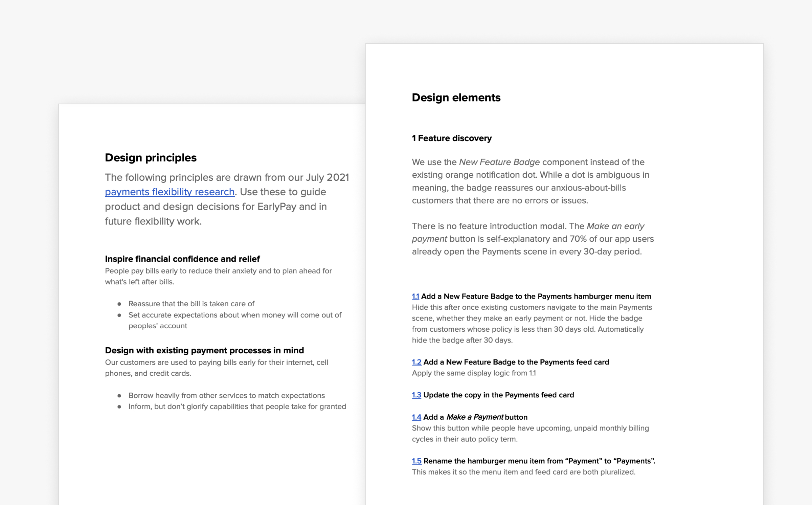
Task: Open the payments flexibility research link
Action: point(170,192)
